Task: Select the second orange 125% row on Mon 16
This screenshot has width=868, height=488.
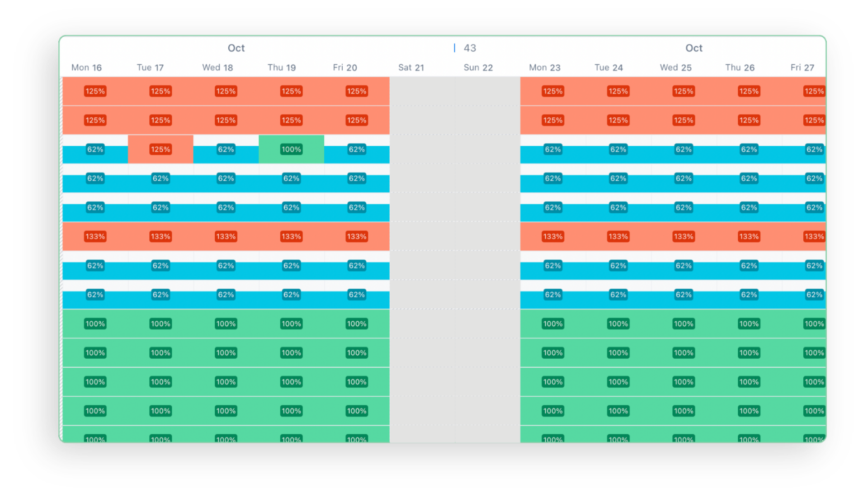Action: point(95,120)
